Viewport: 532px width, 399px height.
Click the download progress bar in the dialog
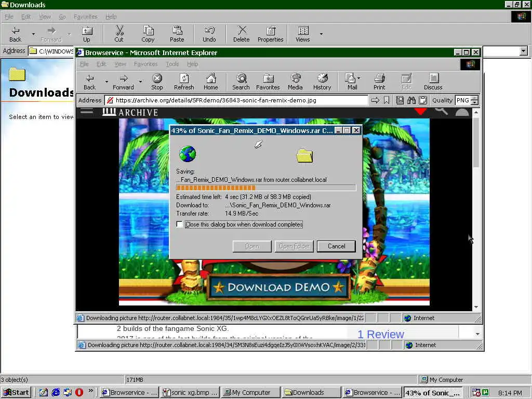coord(266,188)
